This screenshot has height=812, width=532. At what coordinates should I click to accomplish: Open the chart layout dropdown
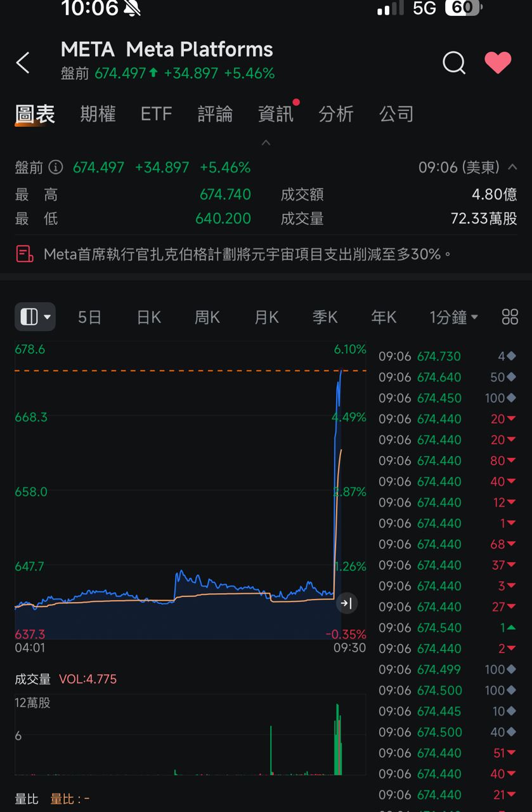coord(36,317)
